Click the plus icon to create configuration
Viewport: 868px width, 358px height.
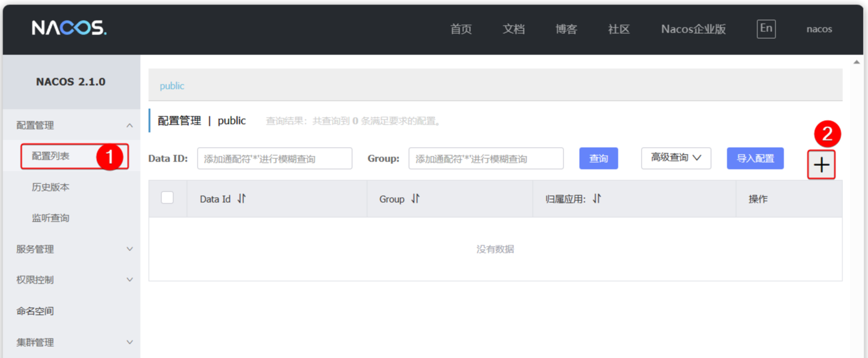[821, 165]
